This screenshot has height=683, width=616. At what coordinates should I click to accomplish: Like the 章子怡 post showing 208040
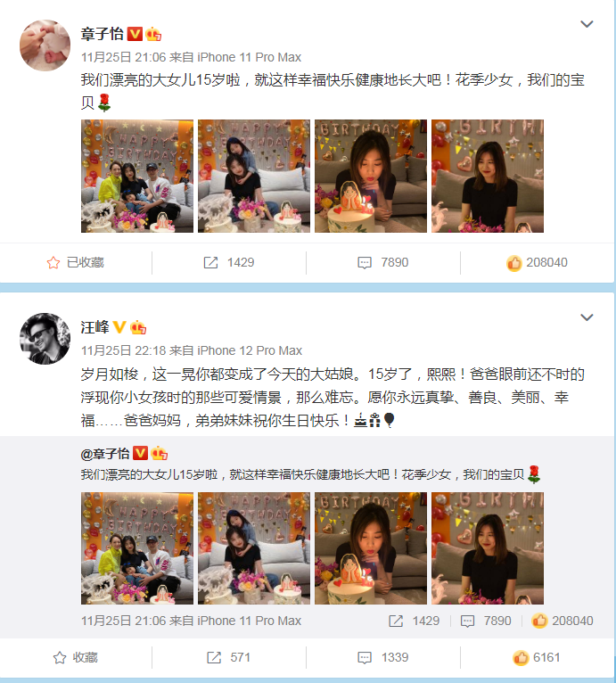(514, 263)
